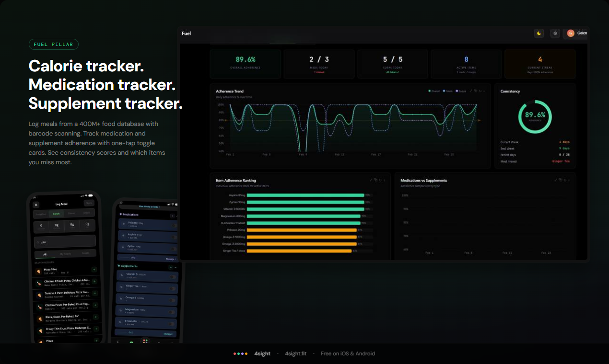Copy the Medications vs Supplements chart

(x=561, y=180)
